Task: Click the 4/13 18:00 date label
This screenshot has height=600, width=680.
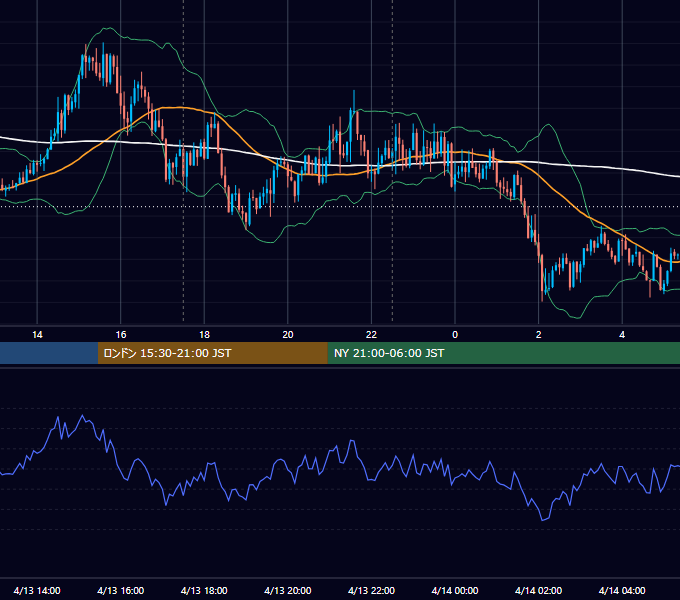Action: pos(204,590)
